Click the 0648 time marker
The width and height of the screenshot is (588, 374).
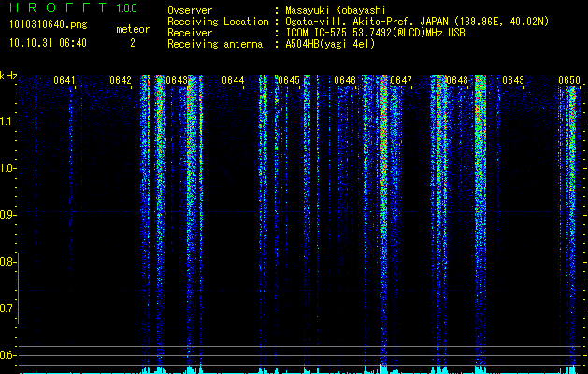[x=457, y=80]
